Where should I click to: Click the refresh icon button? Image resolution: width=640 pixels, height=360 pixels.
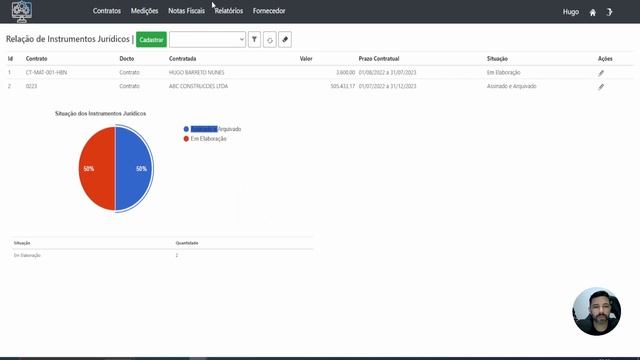coord(270,40)
